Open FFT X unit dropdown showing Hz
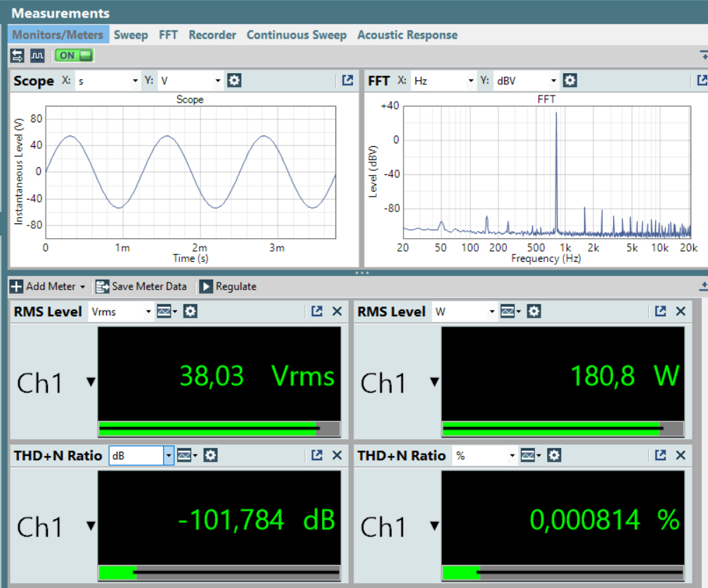The height and width of the screenshot is (588, 708). coord(443,81)
